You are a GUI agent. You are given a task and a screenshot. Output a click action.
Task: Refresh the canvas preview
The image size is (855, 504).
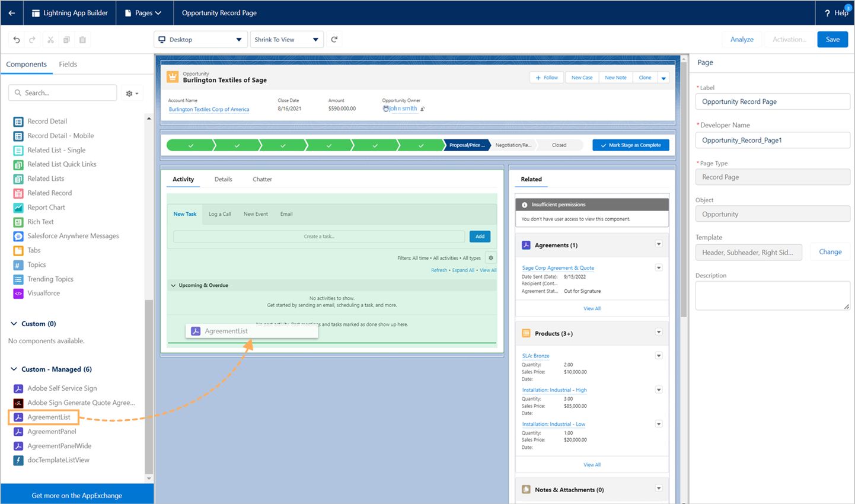[x=334, y=39]
